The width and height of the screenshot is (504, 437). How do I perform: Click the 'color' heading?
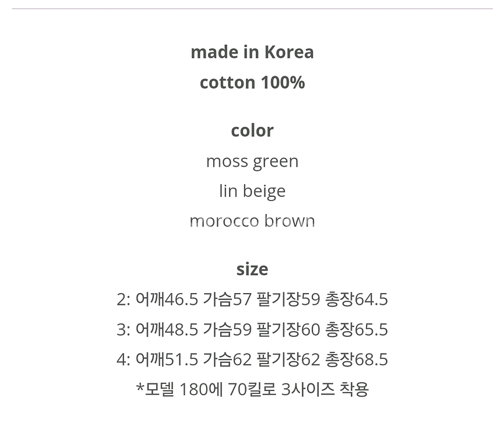tap(252, 131)
